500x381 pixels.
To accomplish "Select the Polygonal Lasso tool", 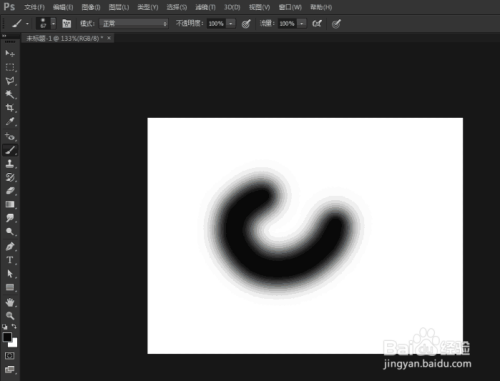I will click(x=10, y=81).
